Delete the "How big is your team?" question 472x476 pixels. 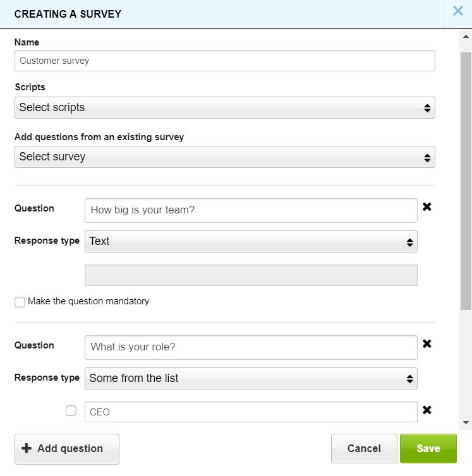coord(427,207)
